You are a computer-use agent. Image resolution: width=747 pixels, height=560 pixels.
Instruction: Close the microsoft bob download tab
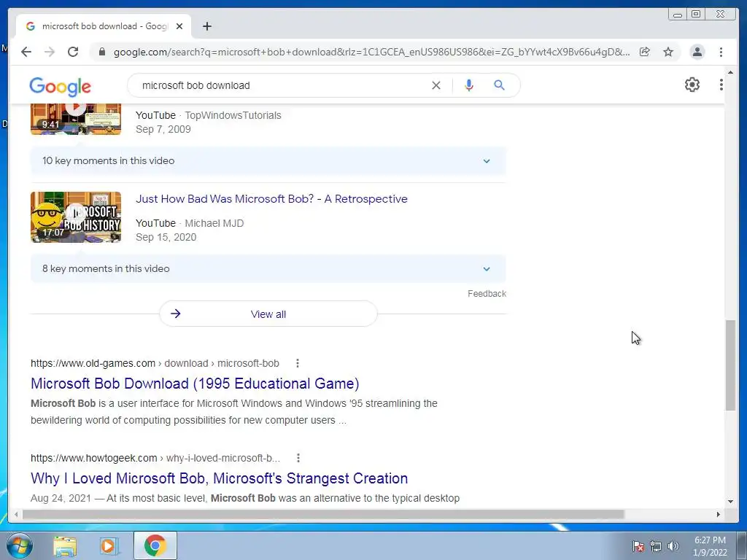point(179,26)
